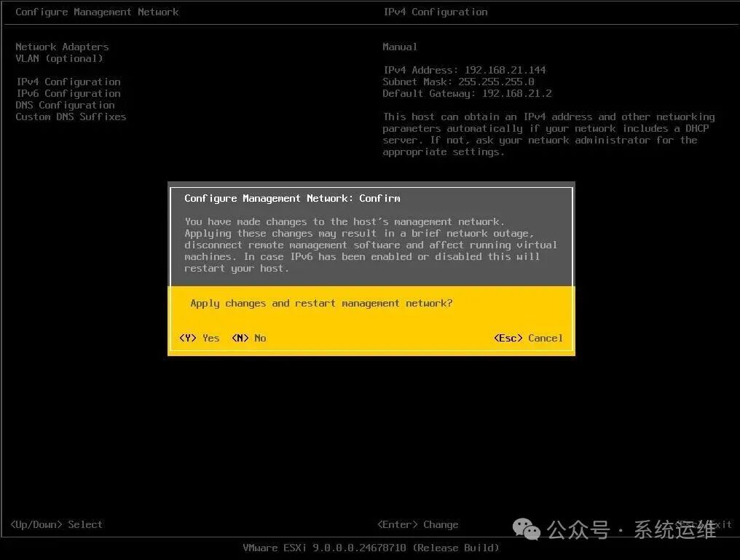Click the IPv4 Address 192.168.21.144 line

click(x=465, y=71)
